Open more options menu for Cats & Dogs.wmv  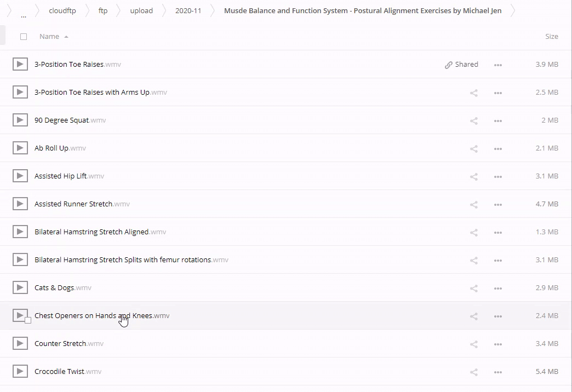(x=497, y=288)
